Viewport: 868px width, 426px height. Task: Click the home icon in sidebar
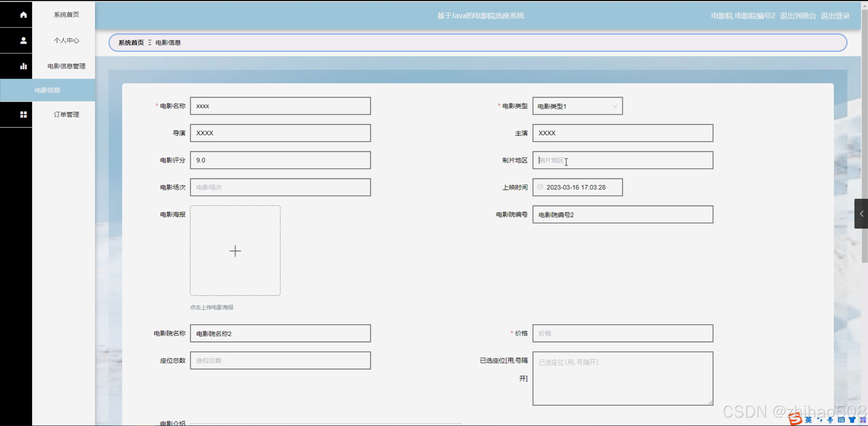click(23, 15)
